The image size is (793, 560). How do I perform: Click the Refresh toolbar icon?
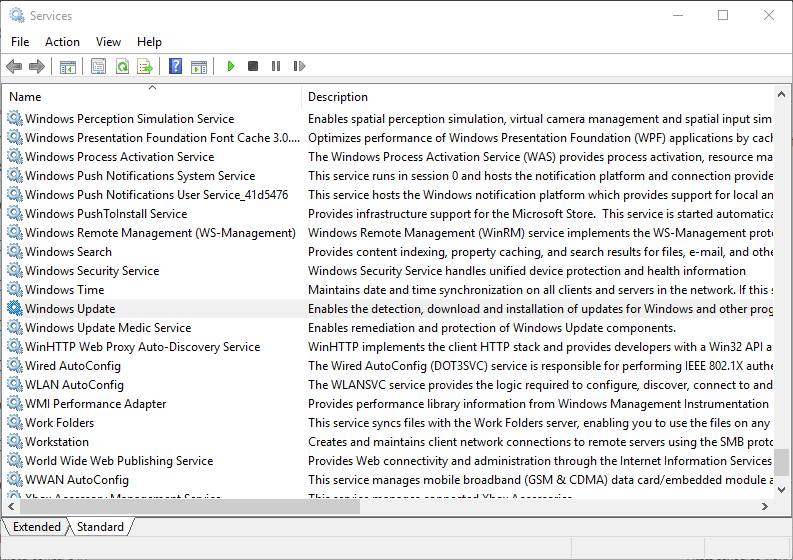122,66
